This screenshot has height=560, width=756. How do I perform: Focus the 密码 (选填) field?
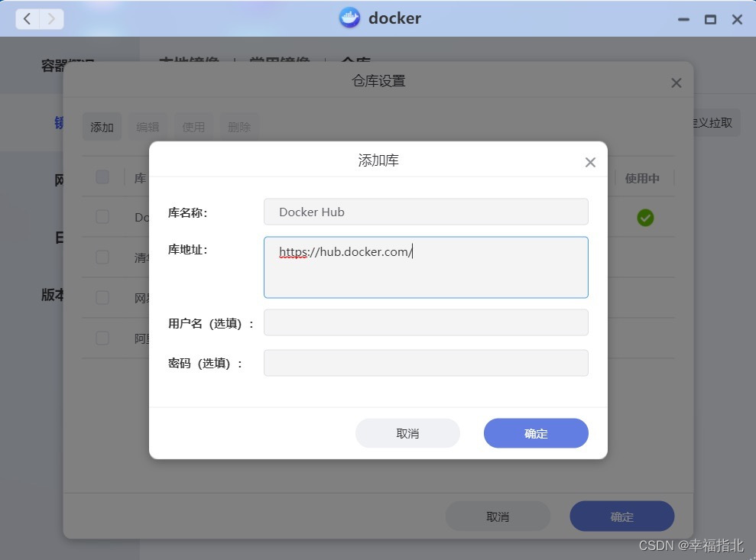(426, 363)
